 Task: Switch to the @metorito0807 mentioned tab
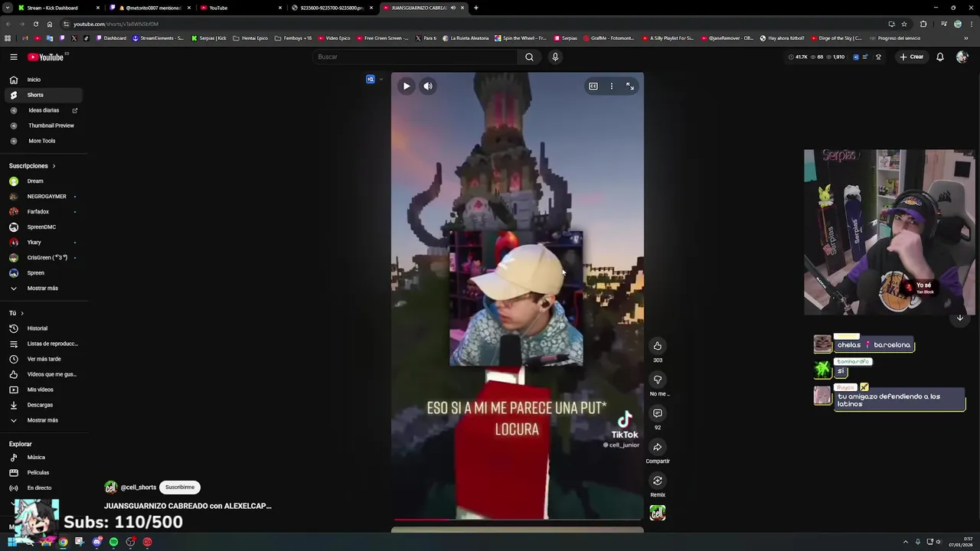point(150,8)
